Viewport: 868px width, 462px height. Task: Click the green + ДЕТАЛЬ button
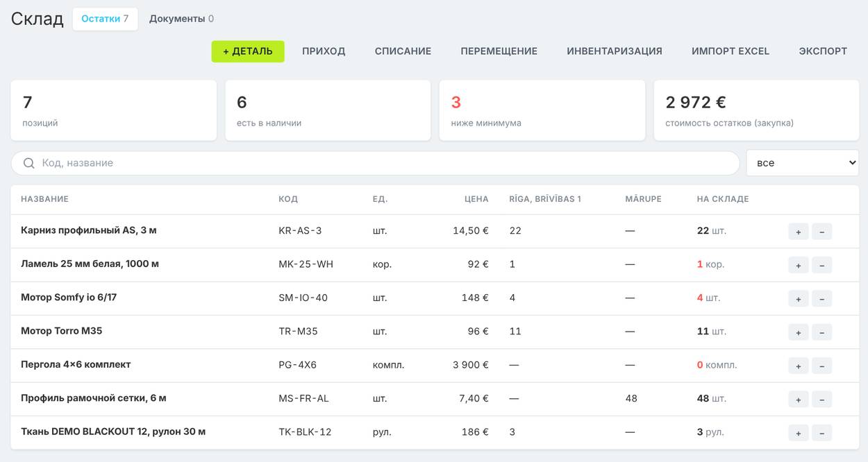coord(248,51)
